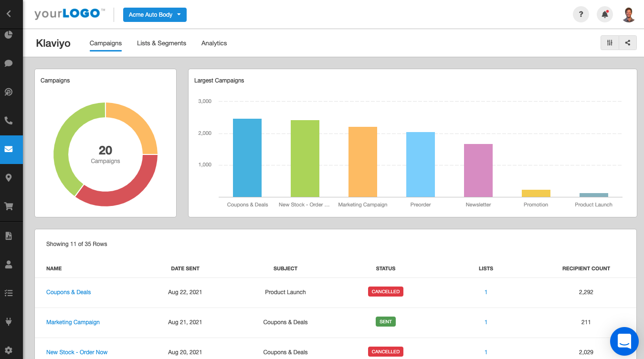Click the filters adjustment icon near the top right
644x359 pixels.
click(609, 42)
